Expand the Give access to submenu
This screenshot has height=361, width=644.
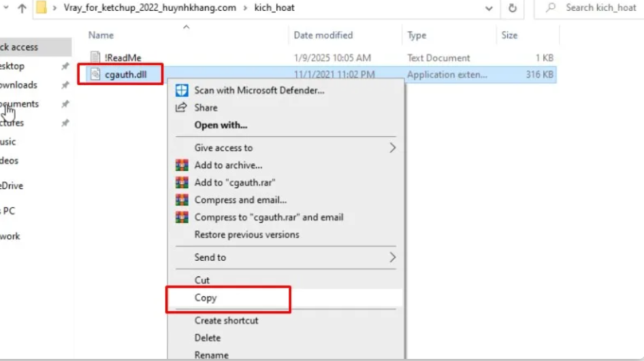pos(392,147)
